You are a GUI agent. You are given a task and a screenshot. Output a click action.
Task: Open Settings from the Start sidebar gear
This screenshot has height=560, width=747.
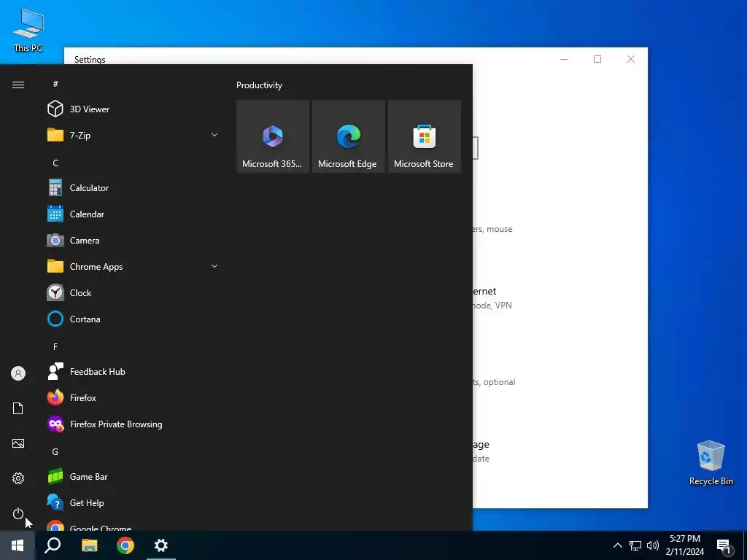click(x=18, y=478)
